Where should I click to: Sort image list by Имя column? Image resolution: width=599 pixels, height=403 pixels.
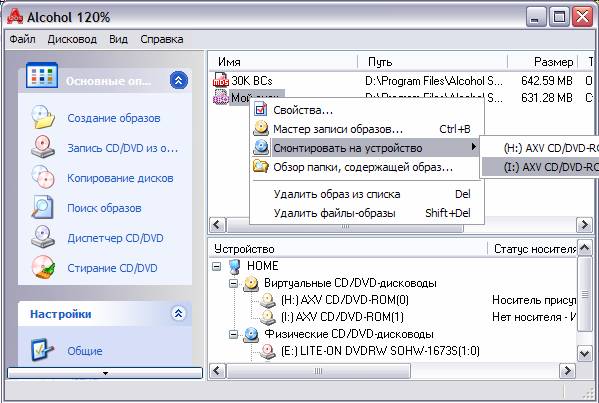pos(283,62)
